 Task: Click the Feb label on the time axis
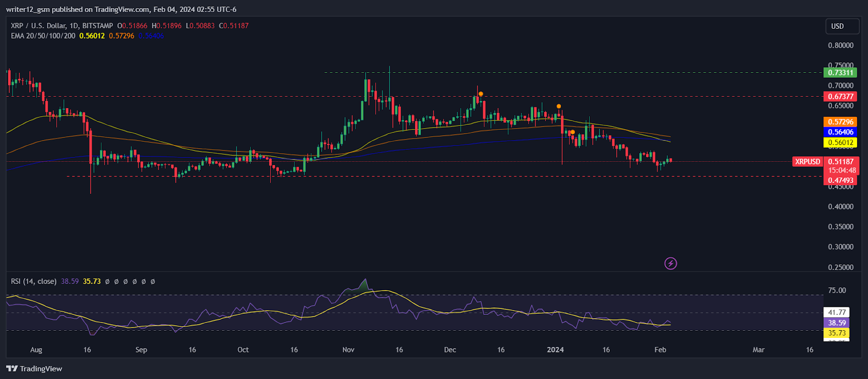pos(660,350)
